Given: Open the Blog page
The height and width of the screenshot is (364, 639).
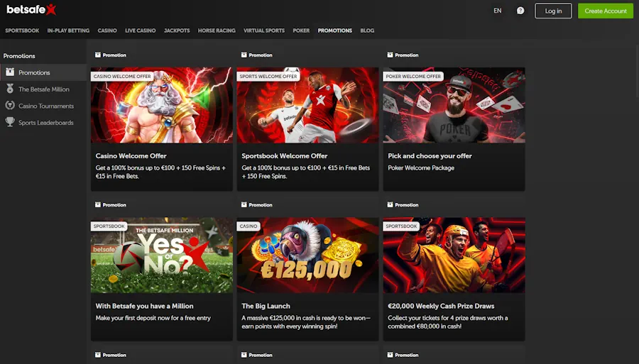Looking at the screenshot, I should click(x=367, y=31).
